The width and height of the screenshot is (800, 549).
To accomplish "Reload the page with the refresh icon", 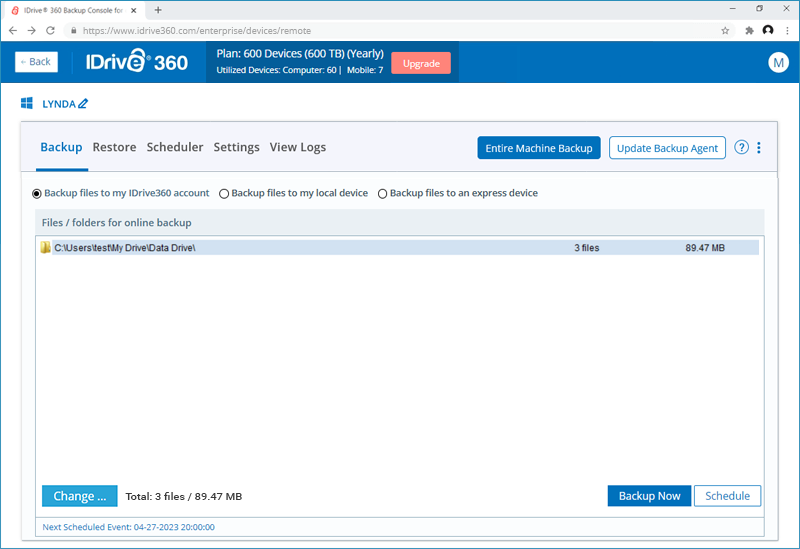I will [50, 31].
